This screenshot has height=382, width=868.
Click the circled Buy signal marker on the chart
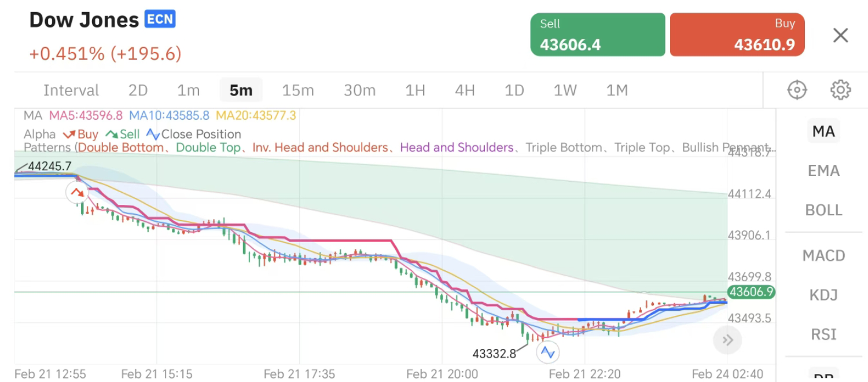78,192
